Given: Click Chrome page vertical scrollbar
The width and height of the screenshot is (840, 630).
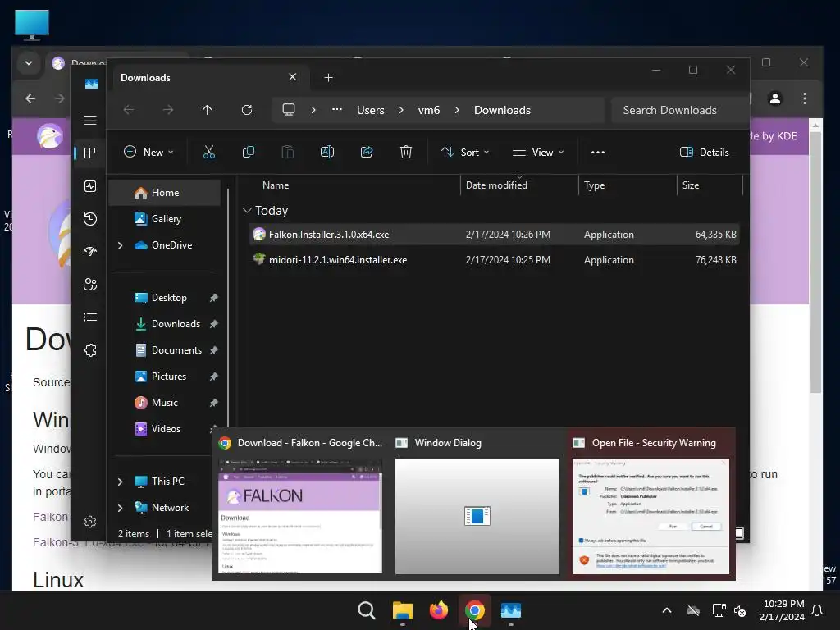Looking at the screenshot, I should tap(815, 262).
